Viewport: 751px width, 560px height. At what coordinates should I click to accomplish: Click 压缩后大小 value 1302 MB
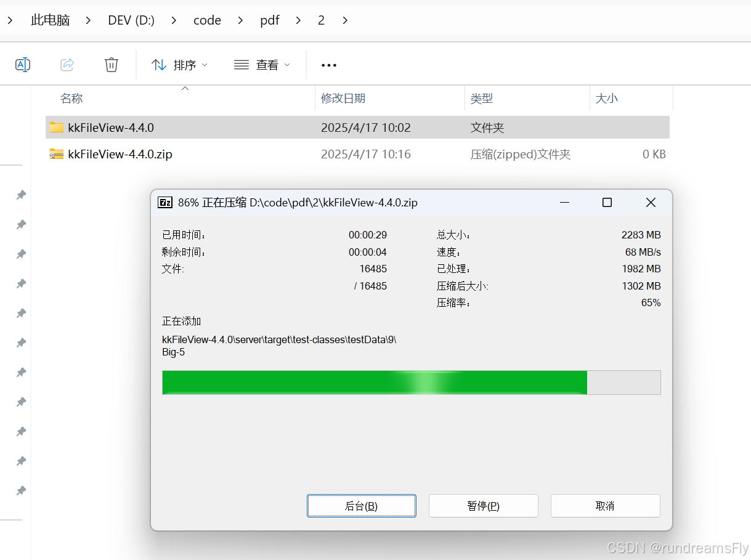[641, 286]
